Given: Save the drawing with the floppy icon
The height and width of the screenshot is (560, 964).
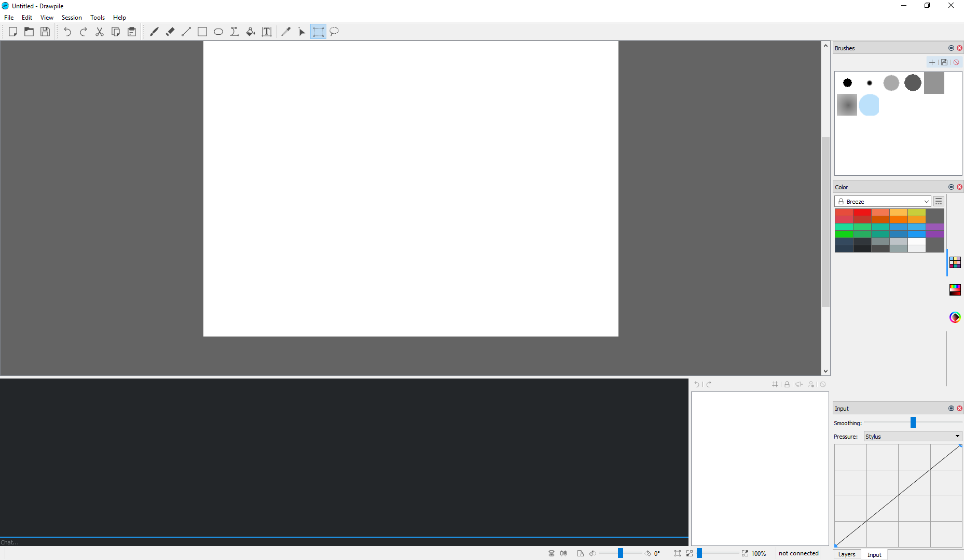Looking at the screenshot, I should pyautogui.click(x=45, y=32).
